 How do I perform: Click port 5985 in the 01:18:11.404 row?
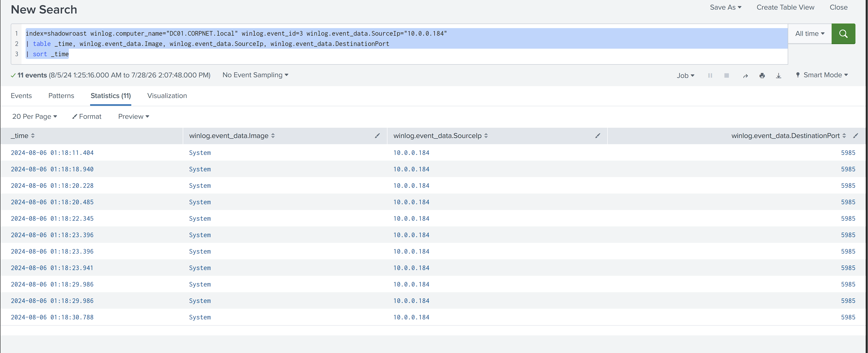[848, 153]
